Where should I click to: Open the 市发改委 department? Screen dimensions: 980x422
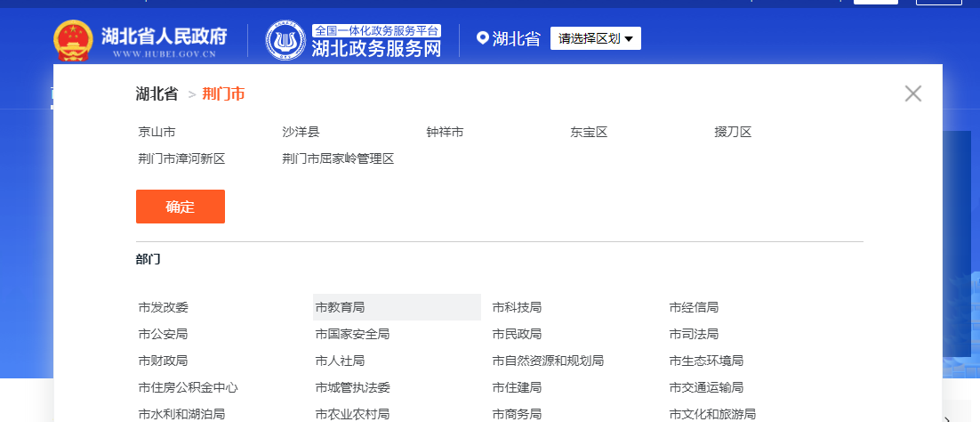pyautogui.click(x=164, y=307)
